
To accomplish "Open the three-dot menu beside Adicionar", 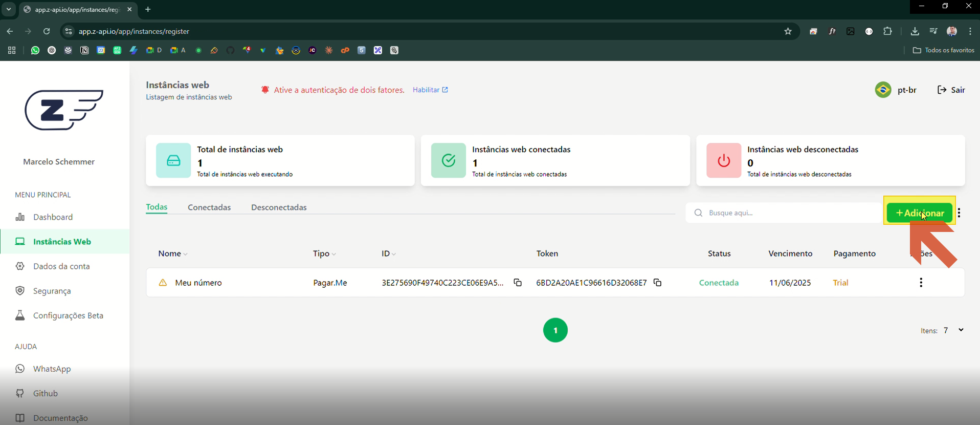I will [x=959, y=213].
